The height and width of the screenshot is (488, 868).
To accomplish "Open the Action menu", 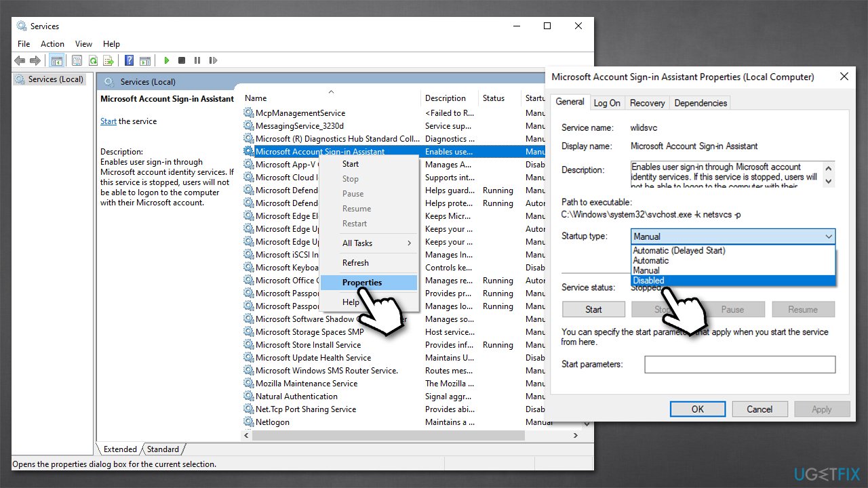I will (x=52, y=43).
